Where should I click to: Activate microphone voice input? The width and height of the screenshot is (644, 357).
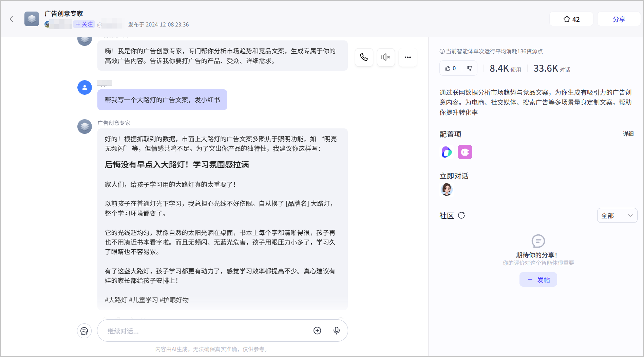click(337, 331)
